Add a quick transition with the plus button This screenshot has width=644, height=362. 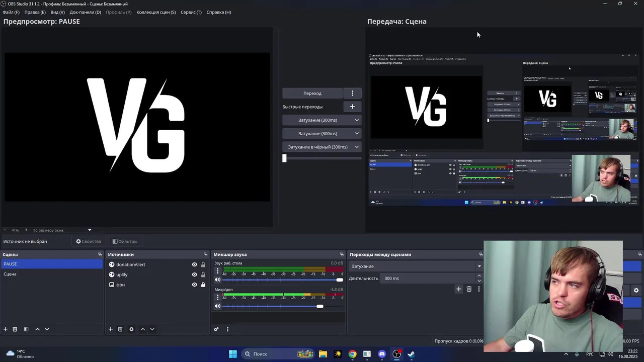pos(352,107)
